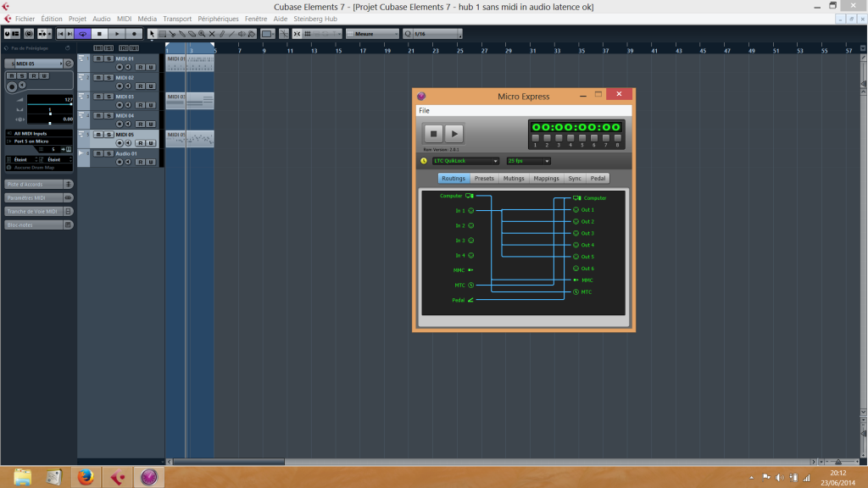Click preset button 8 in Micro Express
Viewport: 868px width, 488px height.
pos(617,138)
